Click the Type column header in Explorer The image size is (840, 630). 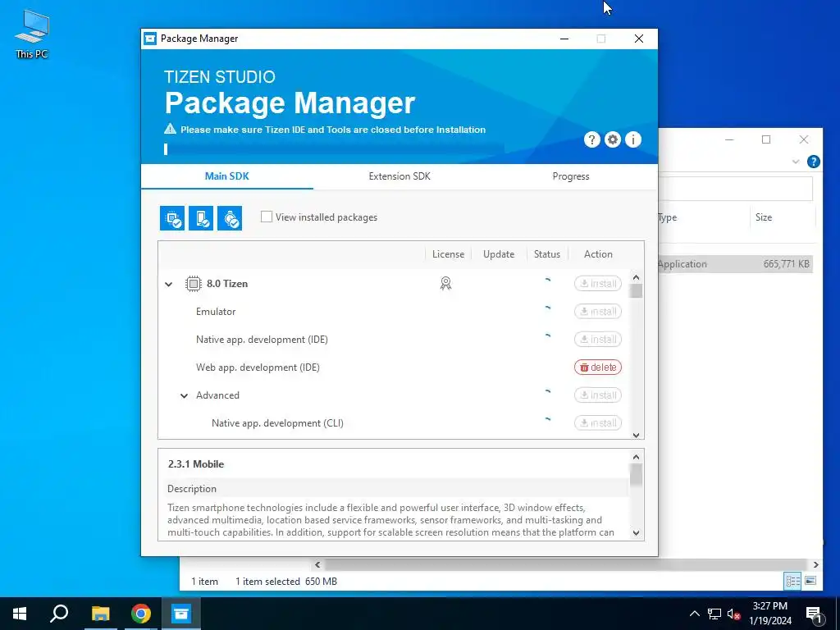[668, 217]
